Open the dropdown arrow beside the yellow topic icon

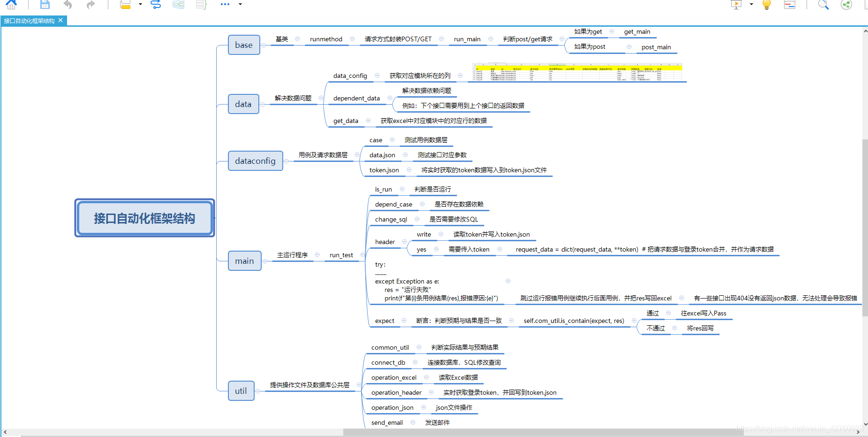coord(140,4)
